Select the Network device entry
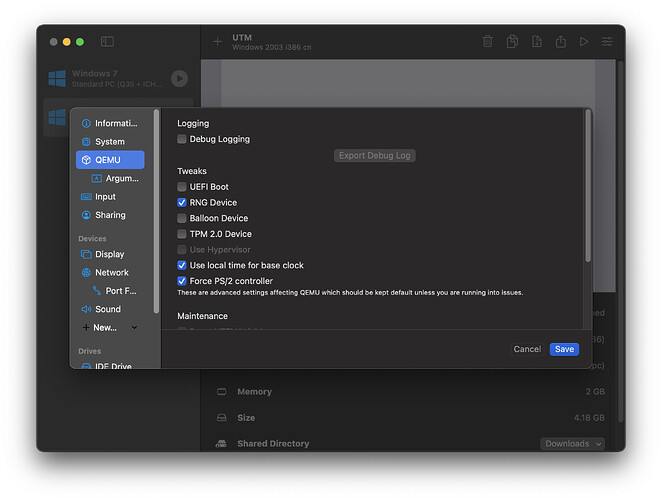Viewport: 662px width, 500px height. [111, 272]
